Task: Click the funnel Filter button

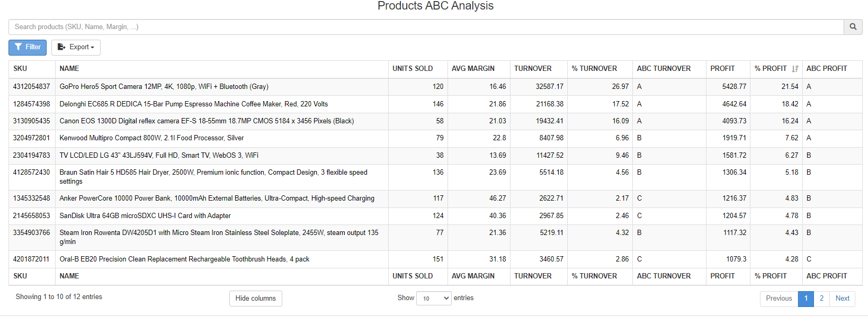Action: pyautogui.click(x=28, y=47)
